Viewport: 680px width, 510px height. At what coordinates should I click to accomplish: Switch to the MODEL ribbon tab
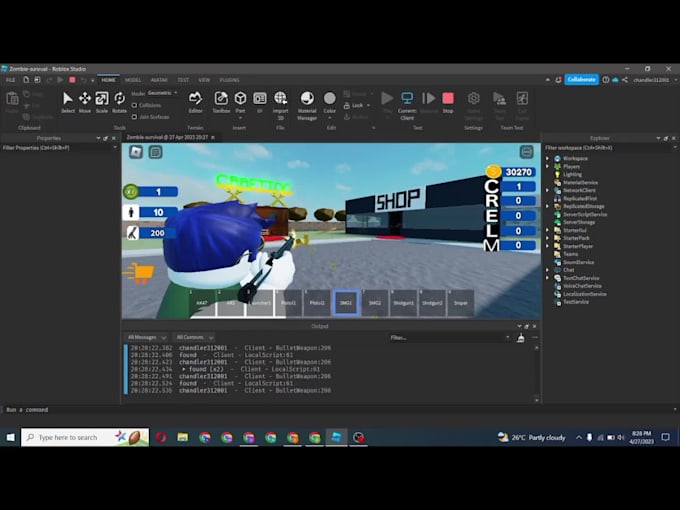tap(133, 80)
